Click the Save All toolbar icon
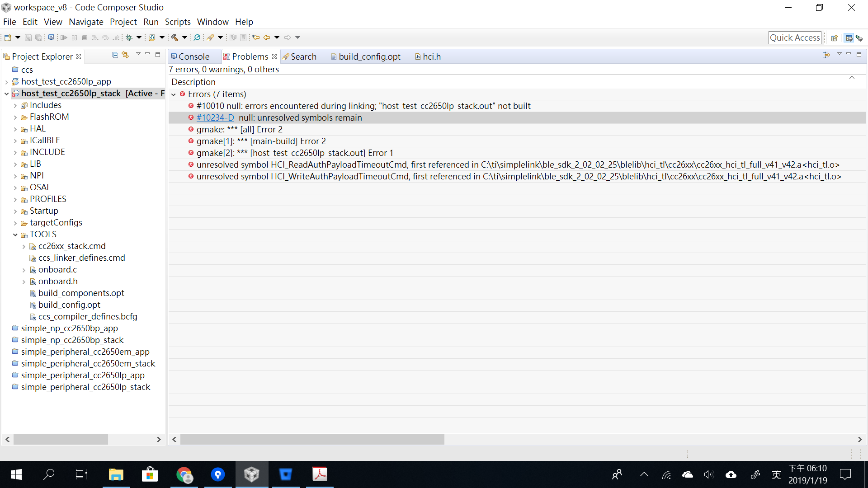 point(39,38)
